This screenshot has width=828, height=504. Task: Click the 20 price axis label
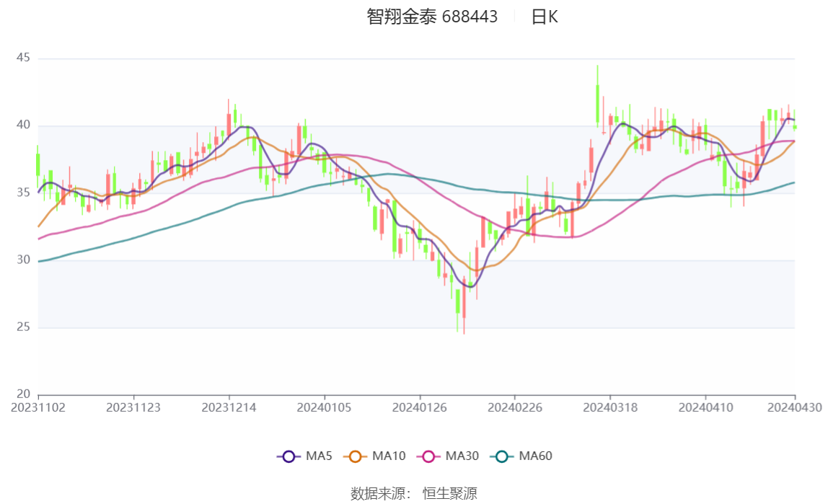pyautogui.click(x=23, y=394)
